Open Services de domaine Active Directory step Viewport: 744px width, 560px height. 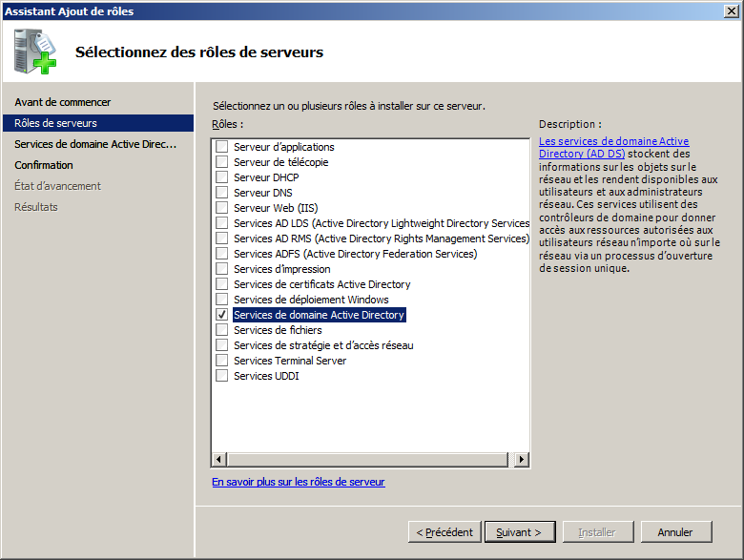(x=95, y=144)
